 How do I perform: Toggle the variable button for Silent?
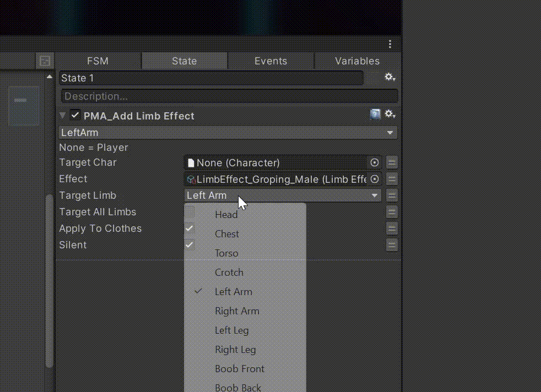[392, 246]
